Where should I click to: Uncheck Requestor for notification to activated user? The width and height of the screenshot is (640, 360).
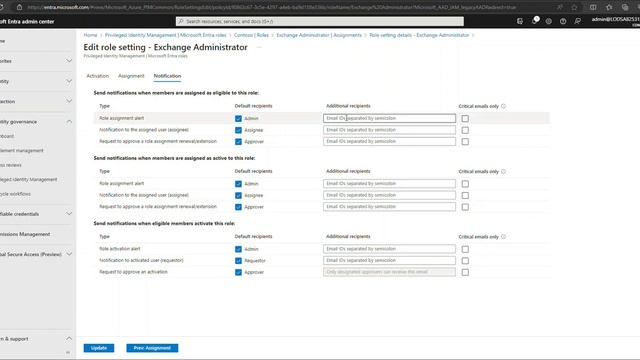click(238, 260)
